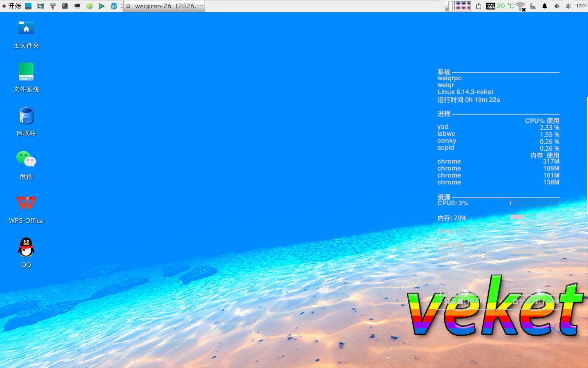
Task: Launch the globe web browser from the taskbar
Action: [114, 6]
